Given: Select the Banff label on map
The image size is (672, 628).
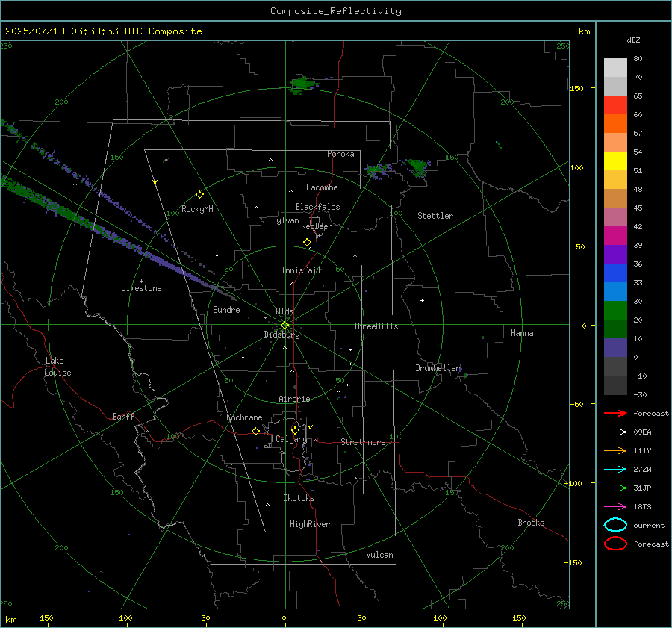Looking at the screenshot, I should click(x=123, y=416).
